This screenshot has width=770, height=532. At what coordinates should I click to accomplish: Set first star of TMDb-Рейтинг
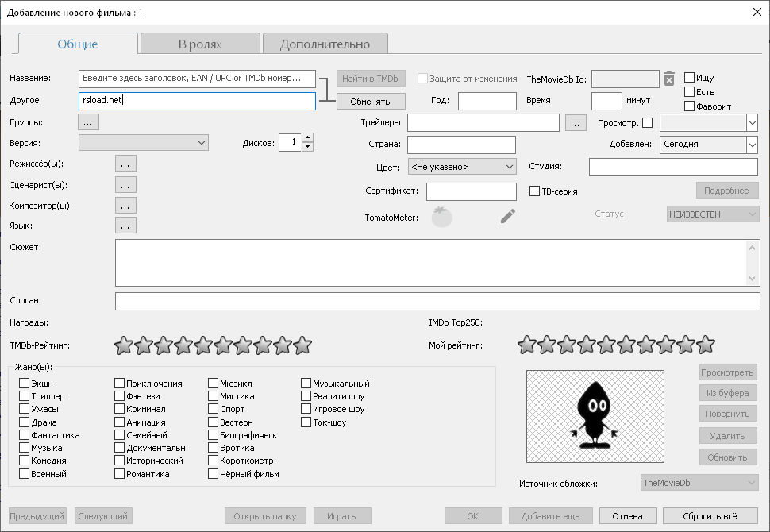(x=124, y=345)
